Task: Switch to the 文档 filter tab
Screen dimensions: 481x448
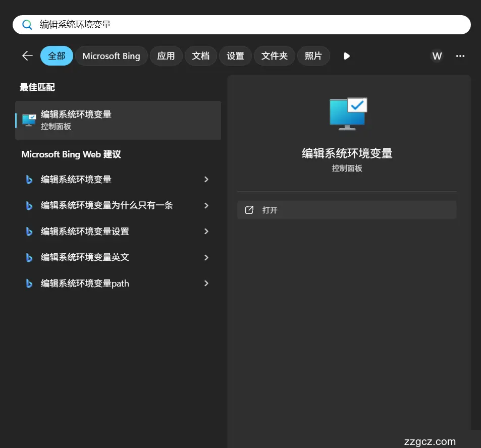Action: click(x=200, y=56)
